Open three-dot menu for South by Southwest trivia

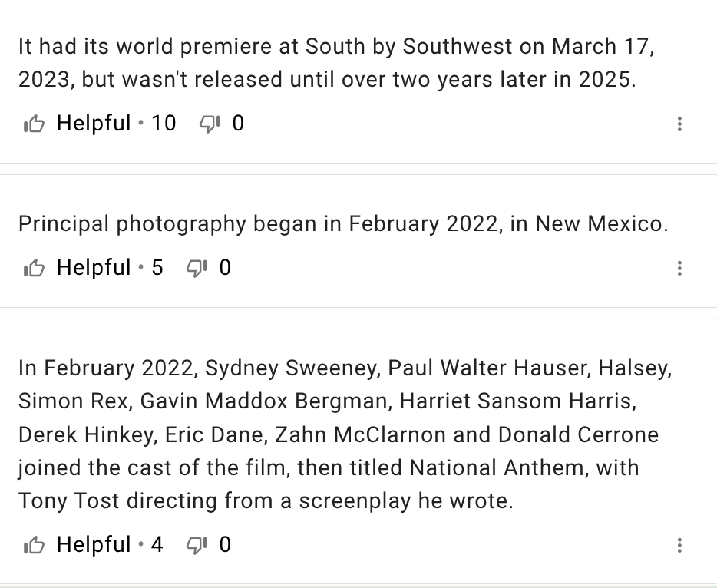point(679,124)
